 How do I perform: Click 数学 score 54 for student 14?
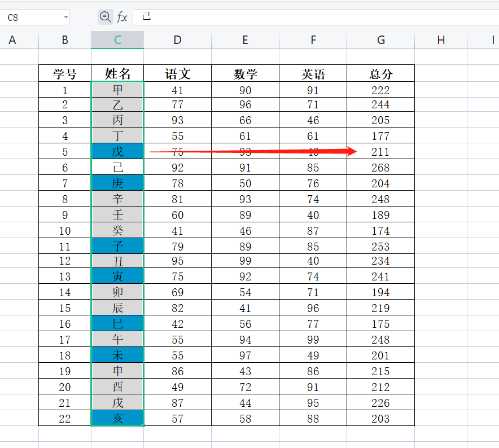(x=246, y=292)
